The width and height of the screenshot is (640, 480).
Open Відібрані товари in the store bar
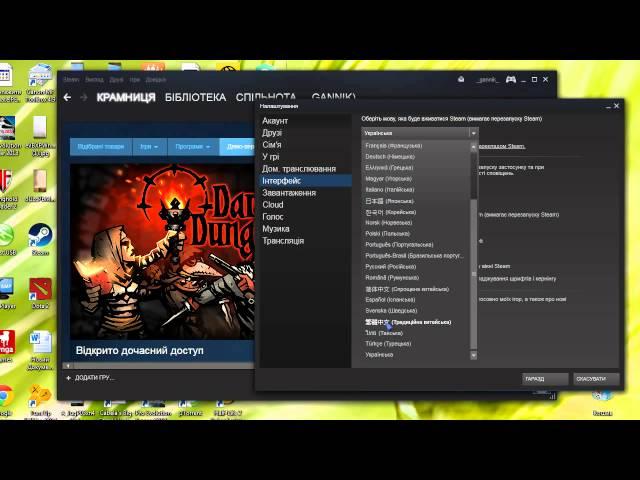click(101, 147)
